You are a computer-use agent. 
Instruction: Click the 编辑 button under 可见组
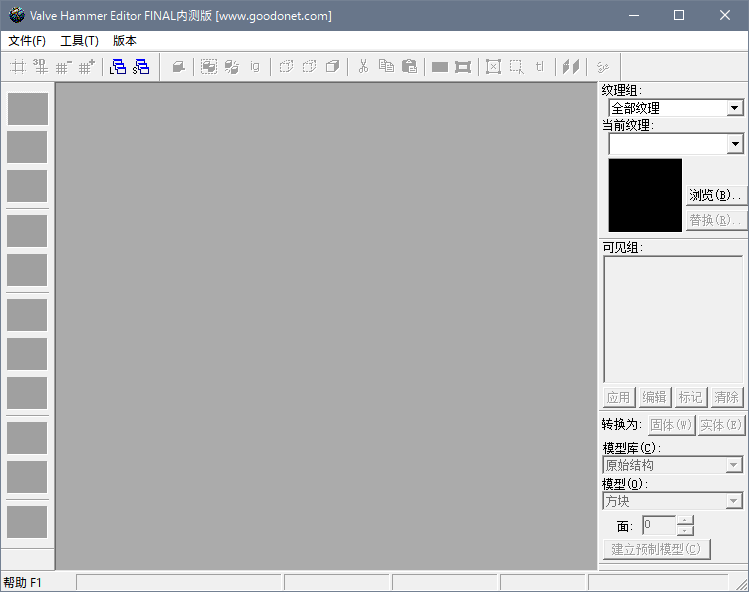coord(654,397)
